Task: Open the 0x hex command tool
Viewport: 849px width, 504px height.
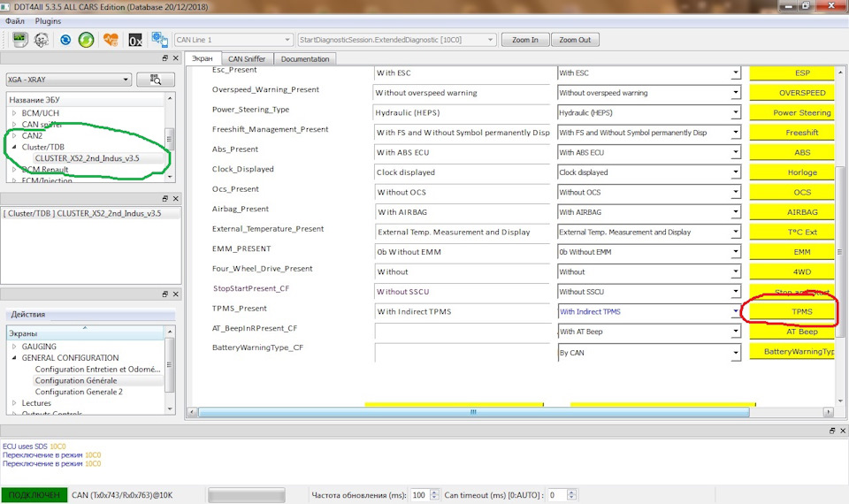Action: coord(134,40)
